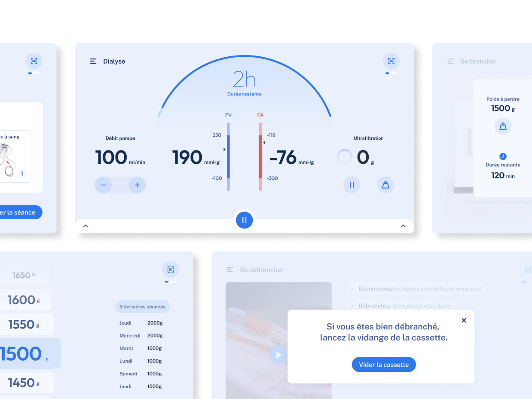
Task: Select 1450 g in the weight picker
Action: point(24,382)
